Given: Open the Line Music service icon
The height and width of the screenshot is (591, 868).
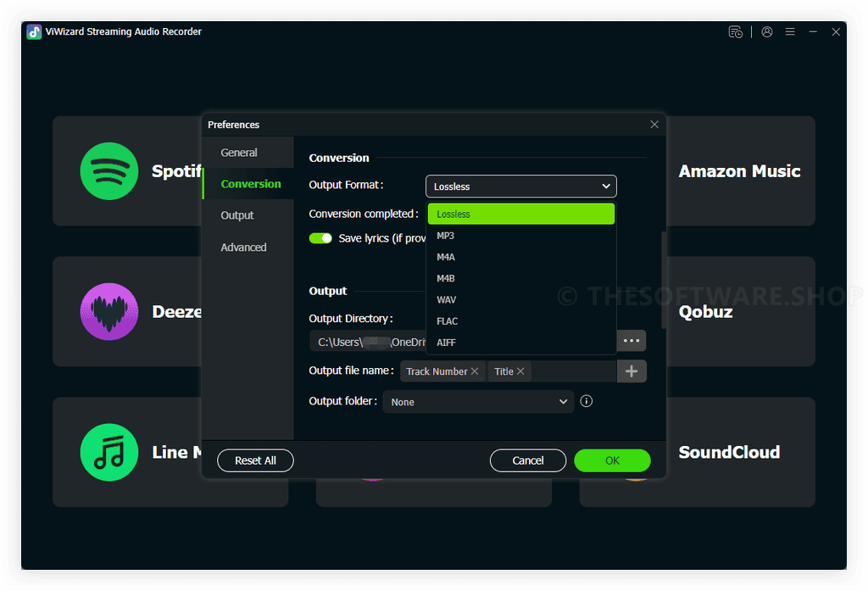Looking at the screenshot, I should click(109, 452).
